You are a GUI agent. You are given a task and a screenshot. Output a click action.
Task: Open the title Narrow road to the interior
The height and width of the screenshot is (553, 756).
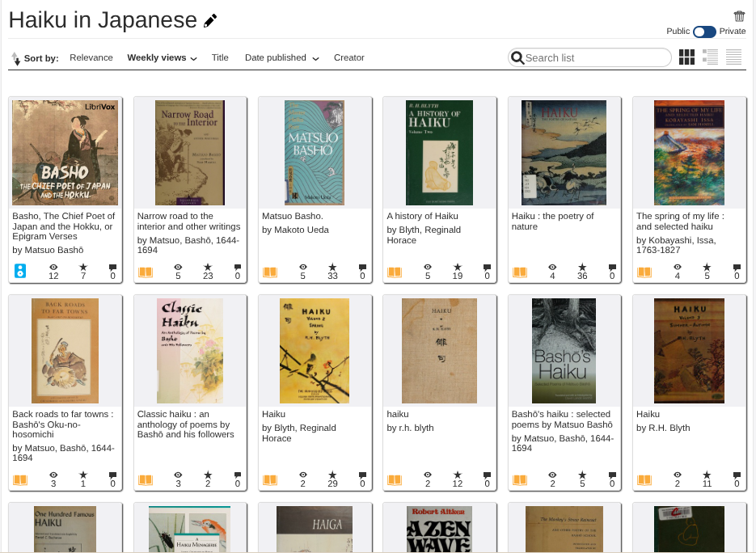[188, 222]
